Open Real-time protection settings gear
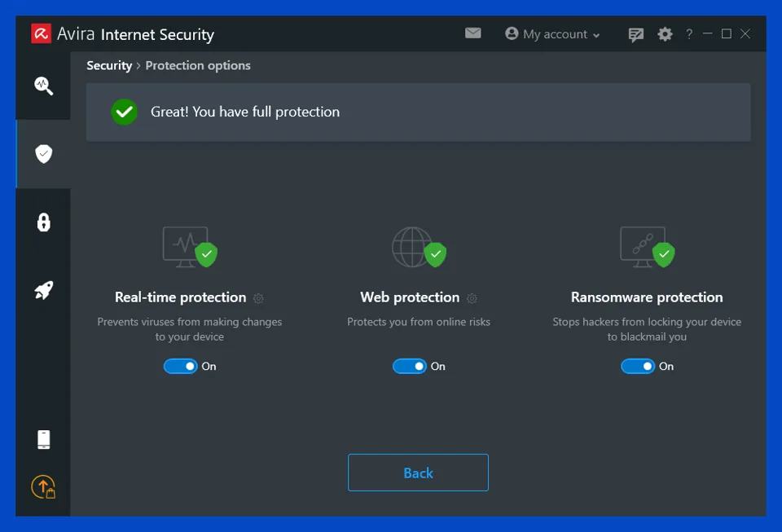Viewport: 782px width, 532px height. 258,298
